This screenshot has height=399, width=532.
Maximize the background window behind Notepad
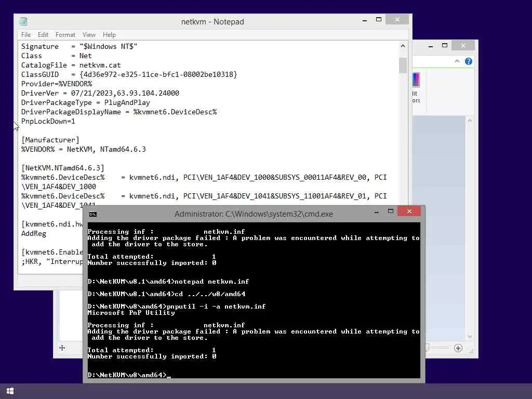(445, 46)
